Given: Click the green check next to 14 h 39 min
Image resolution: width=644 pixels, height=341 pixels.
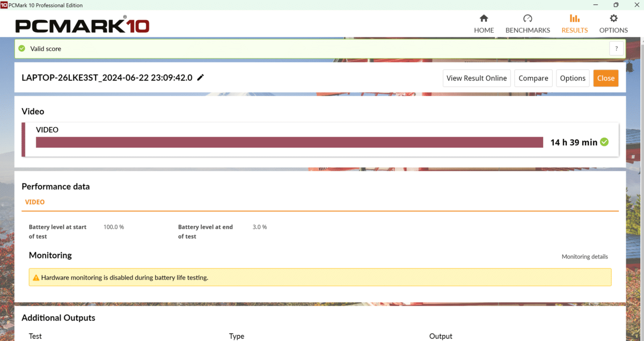Looking at the screenshot, I should [x=604, y=142].
